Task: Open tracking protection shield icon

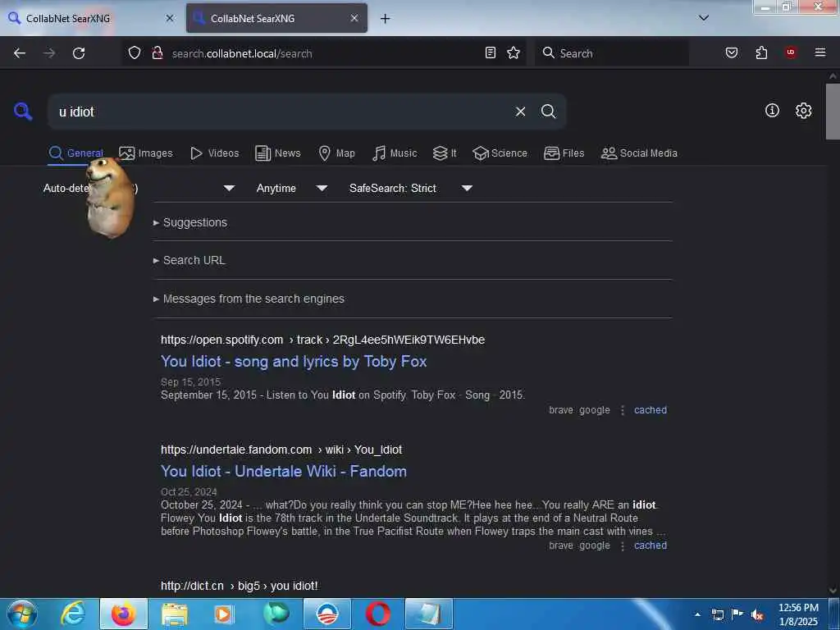Action: pos(135,53)
